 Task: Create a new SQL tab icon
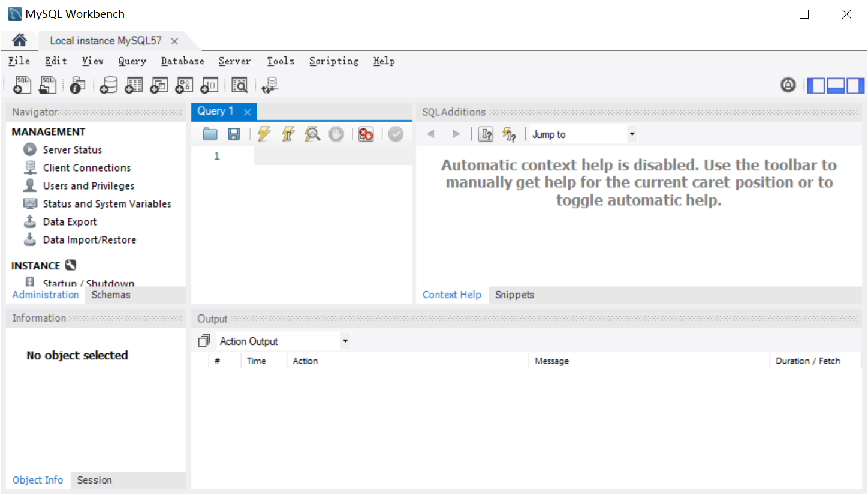[22, 85]
